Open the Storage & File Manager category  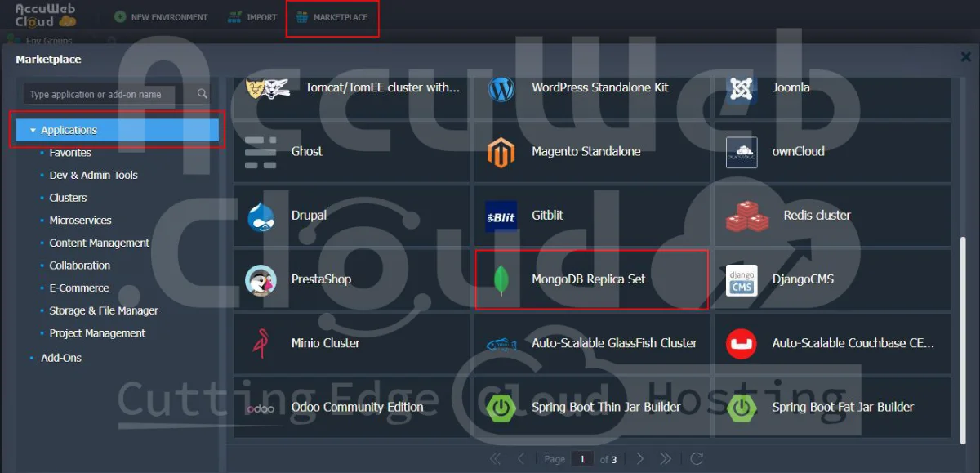tap(104, 311)
